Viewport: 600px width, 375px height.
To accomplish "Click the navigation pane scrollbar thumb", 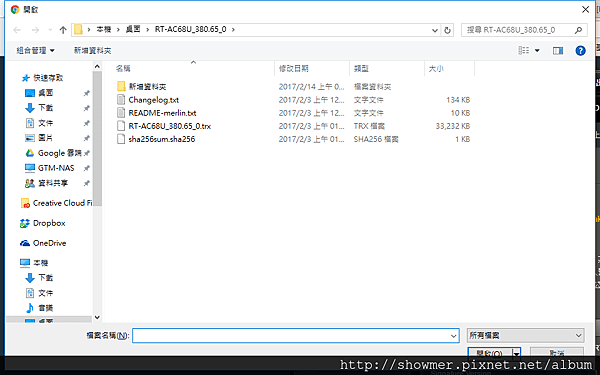I will (x=97, y=139).
